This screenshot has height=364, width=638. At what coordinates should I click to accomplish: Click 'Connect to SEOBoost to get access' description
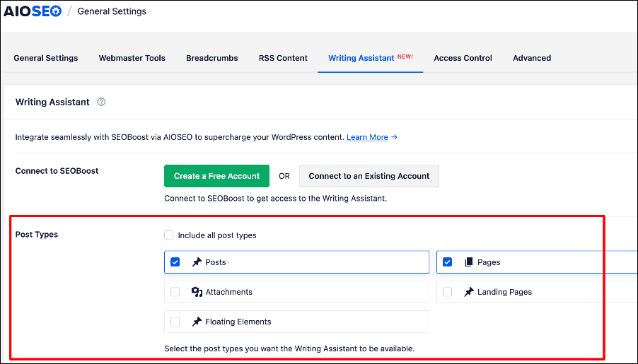pos(275,199)
